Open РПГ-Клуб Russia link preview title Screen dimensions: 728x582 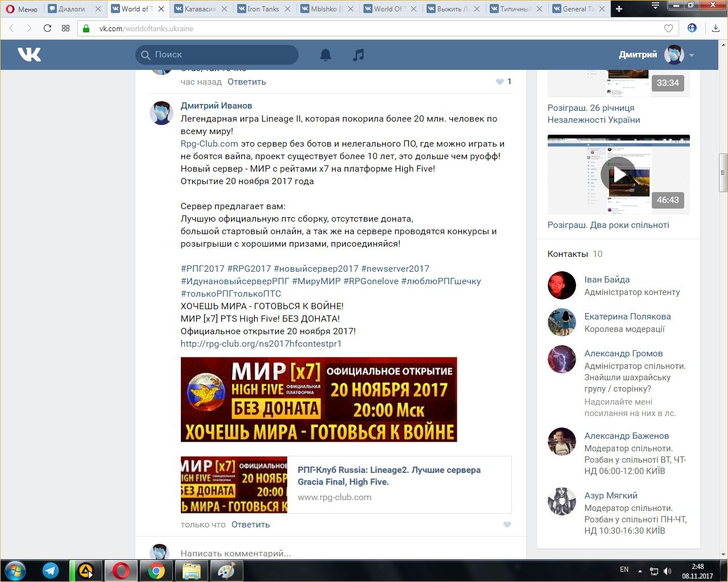pyautogui.click(x=389, y=476)
